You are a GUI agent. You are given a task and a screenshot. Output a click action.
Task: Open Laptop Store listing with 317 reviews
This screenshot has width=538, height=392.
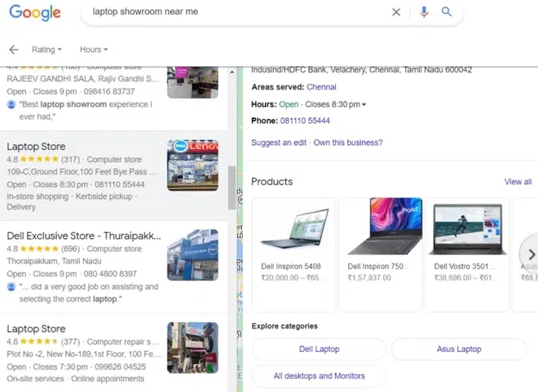[113, 176]
